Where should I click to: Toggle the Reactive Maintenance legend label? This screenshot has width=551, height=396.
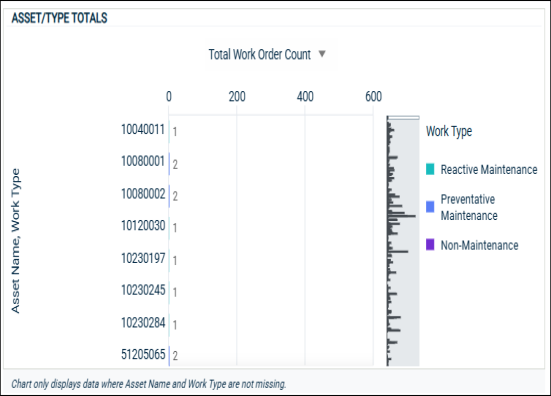coord(489,169)
